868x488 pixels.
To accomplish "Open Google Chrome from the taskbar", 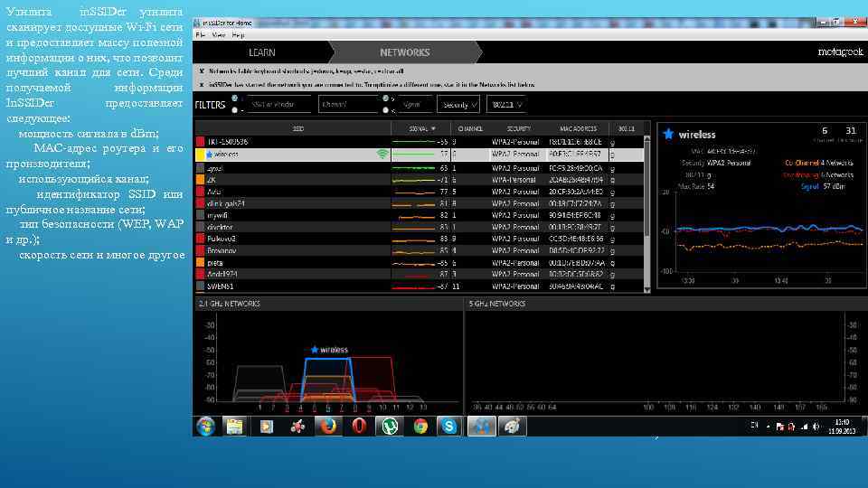I will tap(420, 427).
